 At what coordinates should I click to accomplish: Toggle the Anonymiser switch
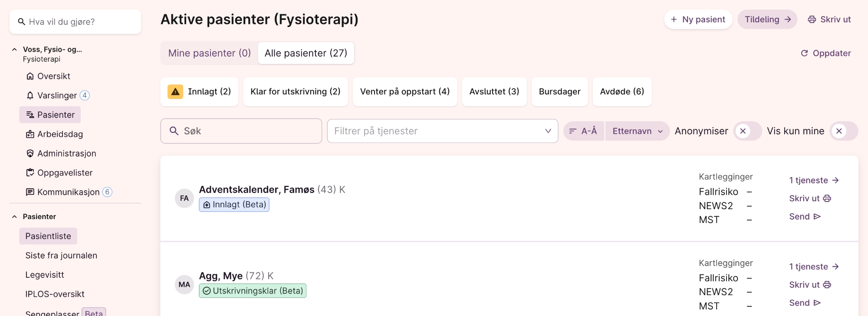(x=747, y=131)
